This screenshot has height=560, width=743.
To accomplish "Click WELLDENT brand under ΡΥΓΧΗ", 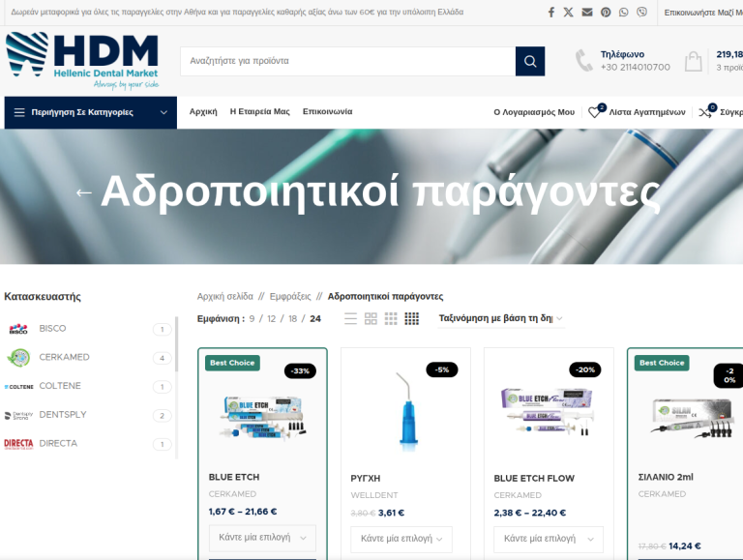I will 374,495.
